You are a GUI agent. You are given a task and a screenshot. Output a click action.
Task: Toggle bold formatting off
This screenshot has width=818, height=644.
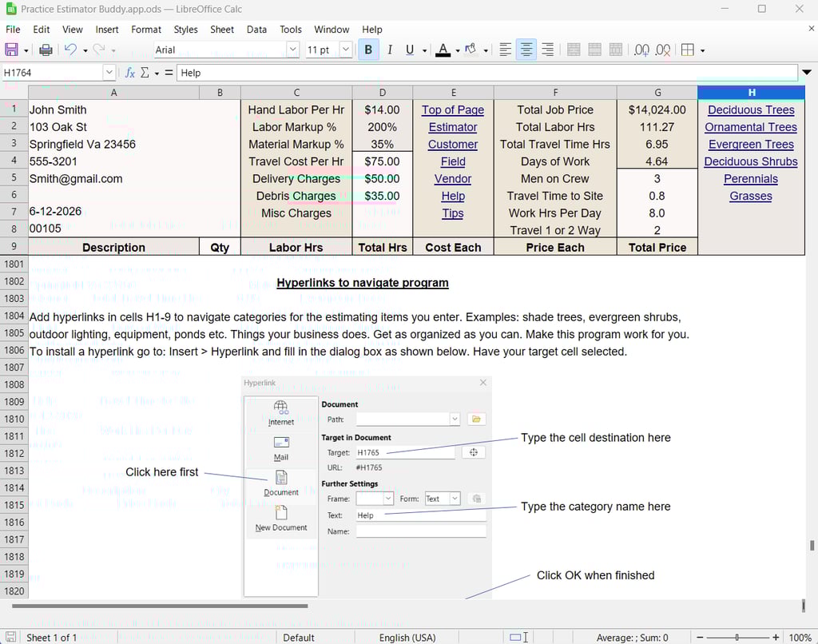point(367,50)
